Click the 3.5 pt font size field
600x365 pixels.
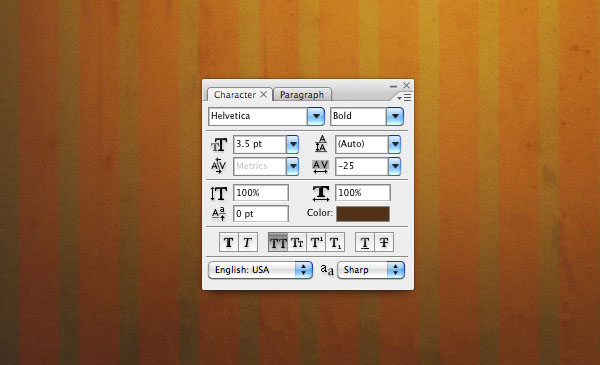coord(260,144)
